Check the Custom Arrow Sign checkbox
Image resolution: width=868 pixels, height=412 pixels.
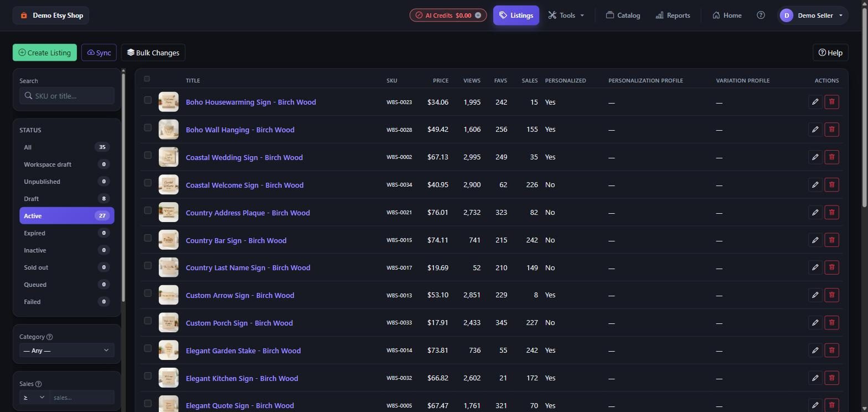(x=147, y=293)
